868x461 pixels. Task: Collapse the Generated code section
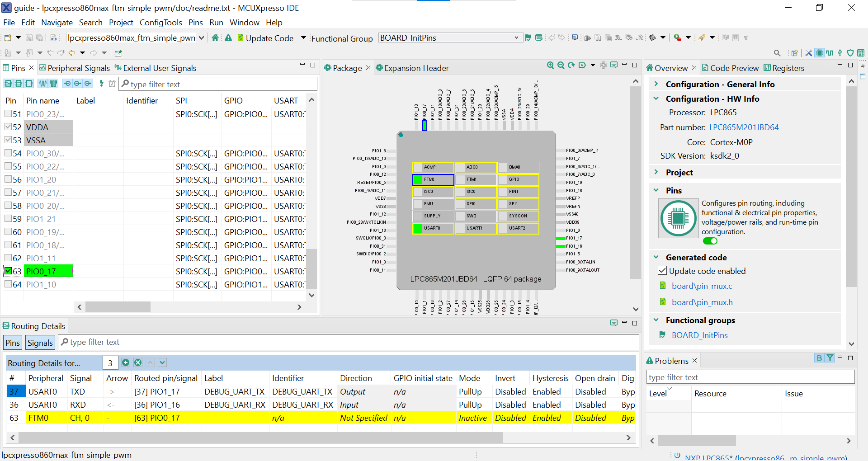(x=656, y=257)
